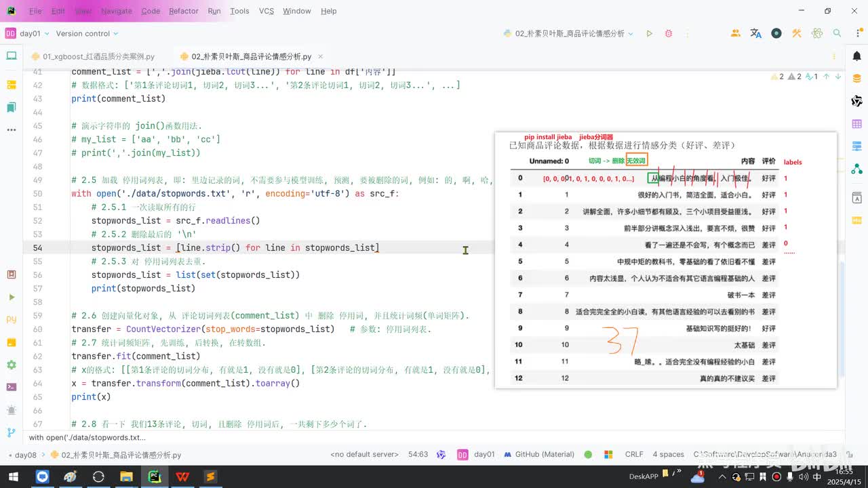Click the day08 breadcrumb in navigation bar
Screen dimensions: 868x488
tap(26, 455)
